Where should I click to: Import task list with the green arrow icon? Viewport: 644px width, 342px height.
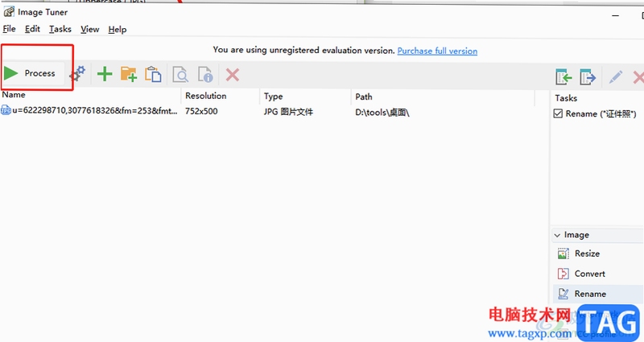click(x=563, y=76)
